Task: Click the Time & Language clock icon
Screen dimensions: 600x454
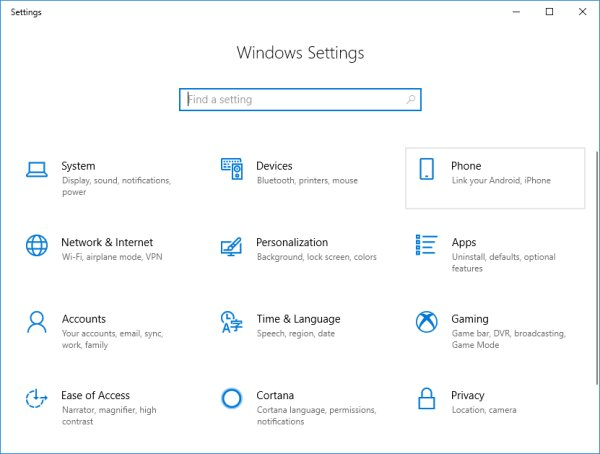Action: pyautogui.click(x=232, y=322)
